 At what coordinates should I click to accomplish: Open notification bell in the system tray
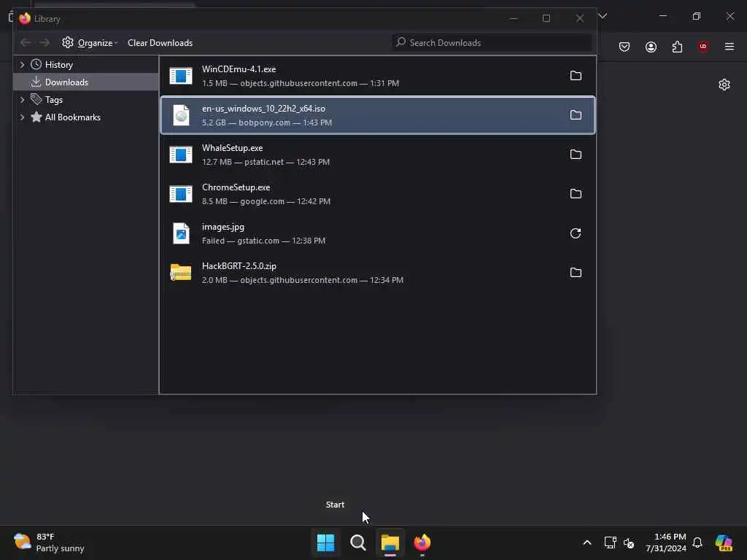pos(697,542)
